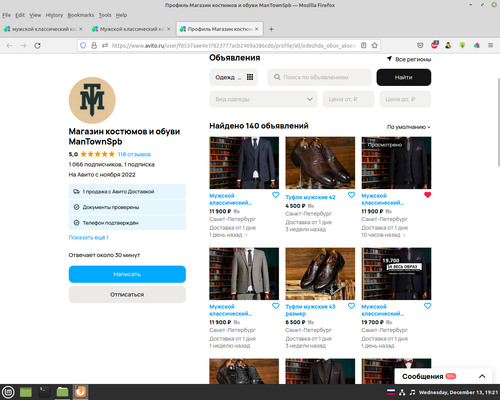Image resolution: width=500 pixels, height=400 pixels.
Task: Click the site security padlock icon
Action: (94, 45)
